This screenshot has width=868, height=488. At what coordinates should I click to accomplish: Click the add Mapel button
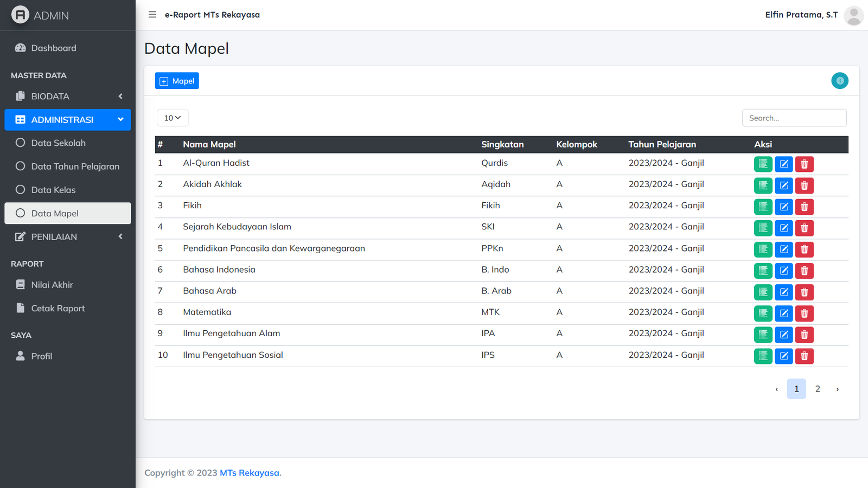(177, 81)
